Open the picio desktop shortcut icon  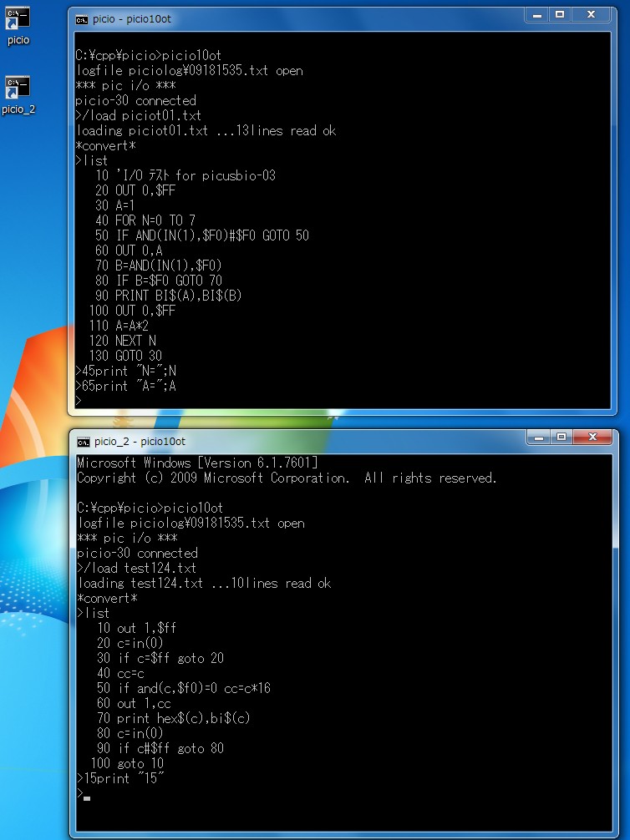tap(18, 25)
